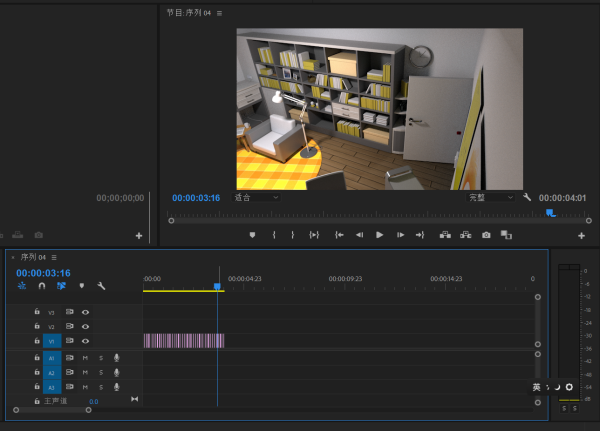Close the 序列 04 timeline tab
This screenshot has height=431, width=600.
coord(13,258)
